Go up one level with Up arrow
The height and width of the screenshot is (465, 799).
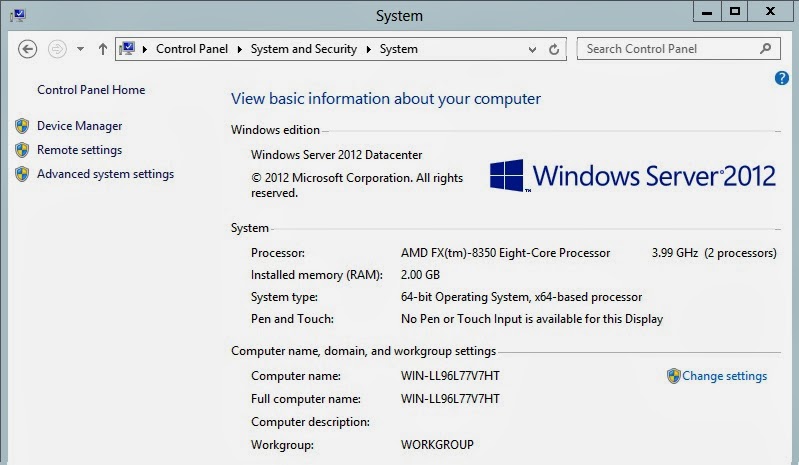tap(103, 49)
